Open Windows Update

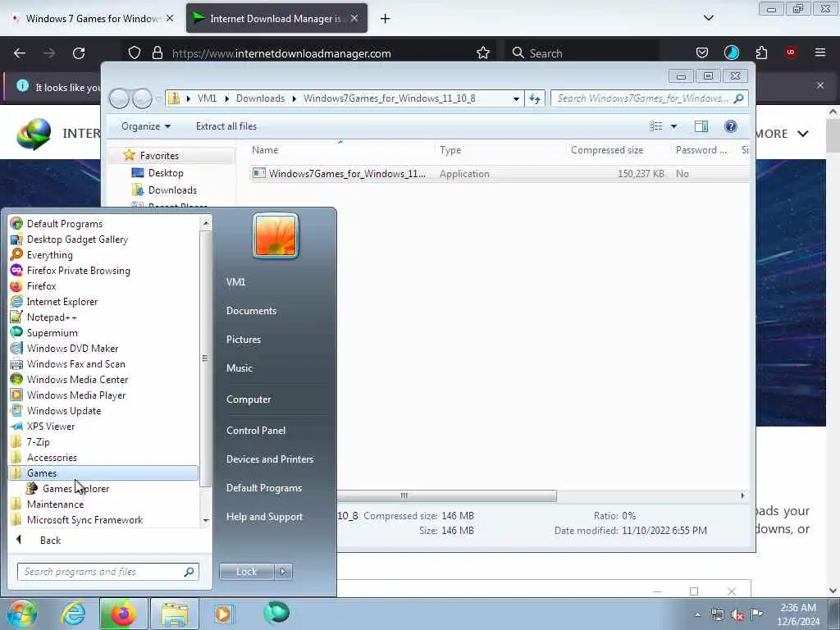(x=64, y=410)
